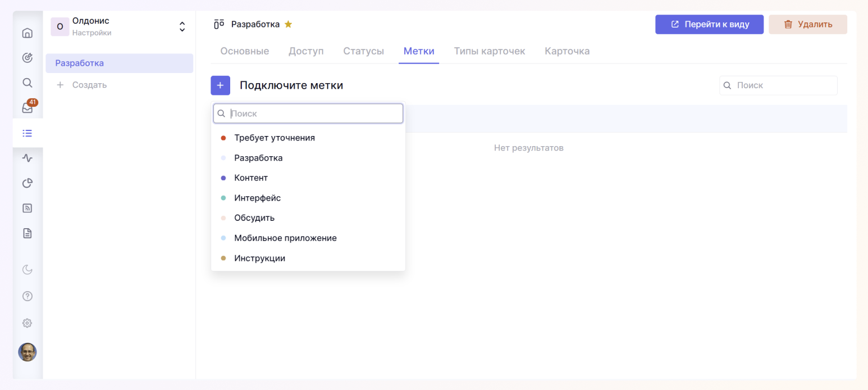Click the Перейти к виду button
868x390 pixels.
709,24
